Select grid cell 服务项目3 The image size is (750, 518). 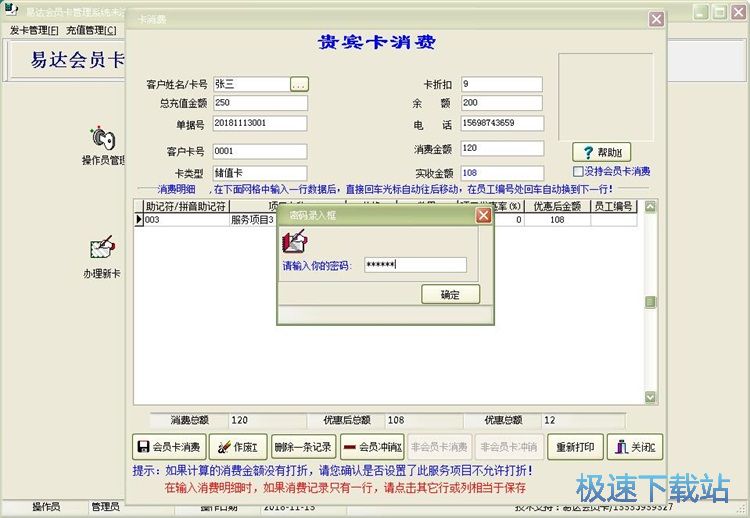(253, 220)
